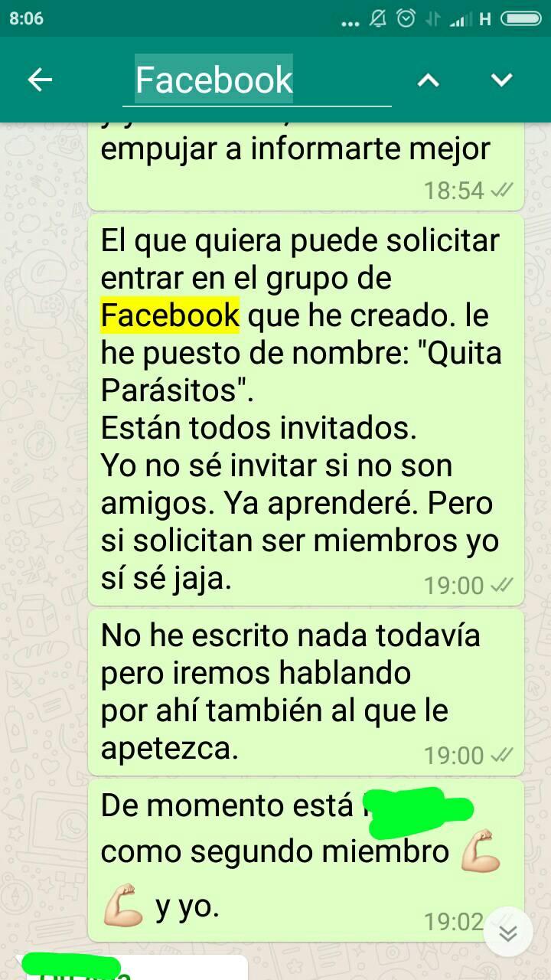Tap the highlighted Facebook word in message
The image size is (551, 980).
click(170, 315)
